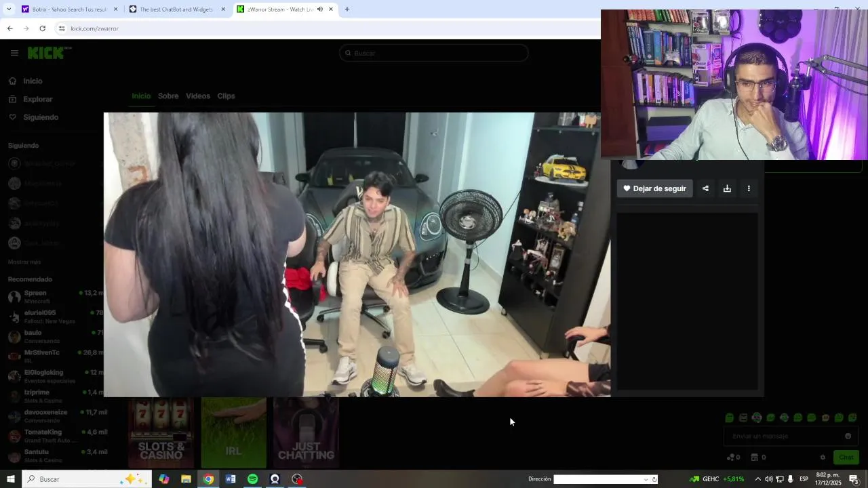The image size is (868, 488).
Task: Open the Kick hamburger sidebar menu
Action: tap(14, 53)
